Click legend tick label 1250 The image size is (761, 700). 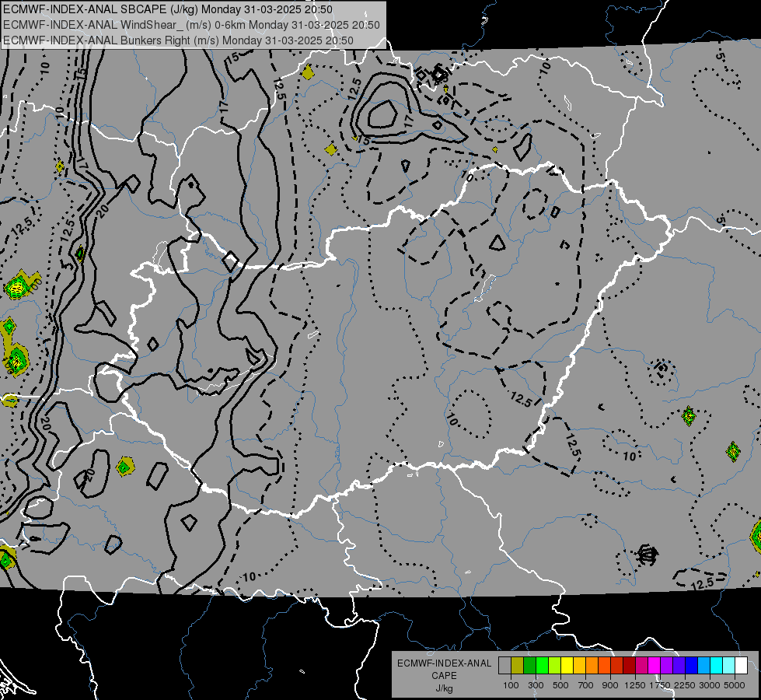click(635, 685)
